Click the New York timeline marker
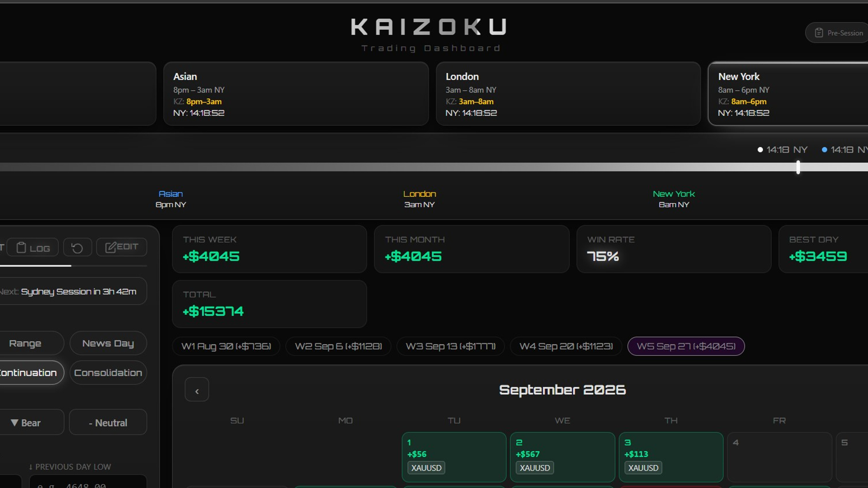 (x=674, y=199)
